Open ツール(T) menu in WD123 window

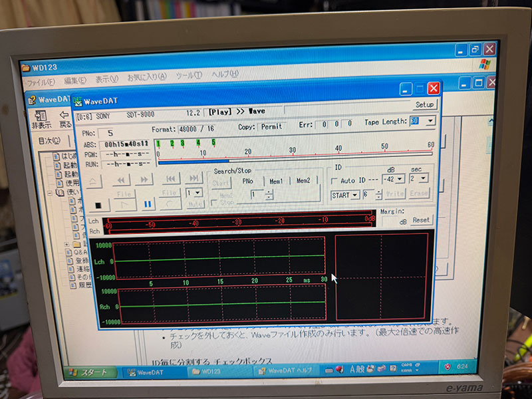coord(189,75)
